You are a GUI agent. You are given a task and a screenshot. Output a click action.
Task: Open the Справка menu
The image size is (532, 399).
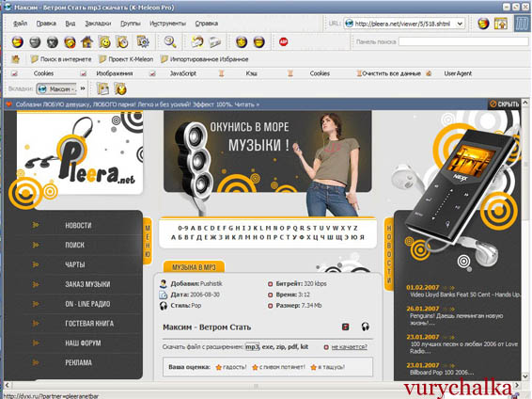point(207,24)
